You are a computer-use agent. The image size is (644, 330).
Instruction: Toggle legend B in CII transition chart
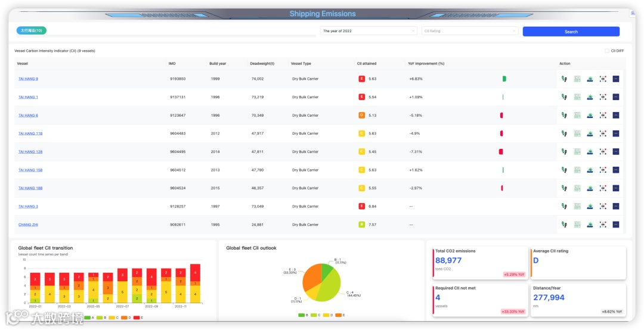click(x=101, y=317)
